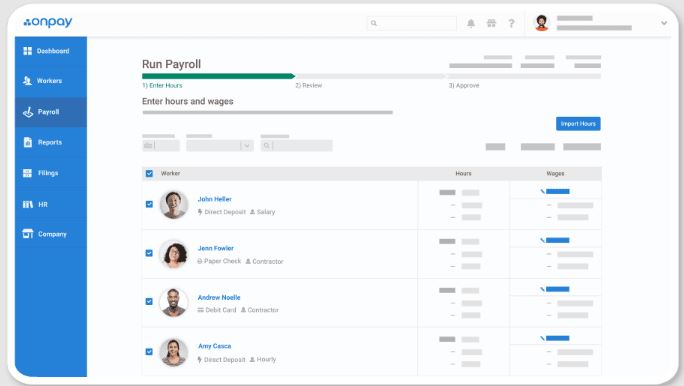This screenshot has height=386, width=684.
Task: Click the green payroll progress bar
Action: coord(219,76)
